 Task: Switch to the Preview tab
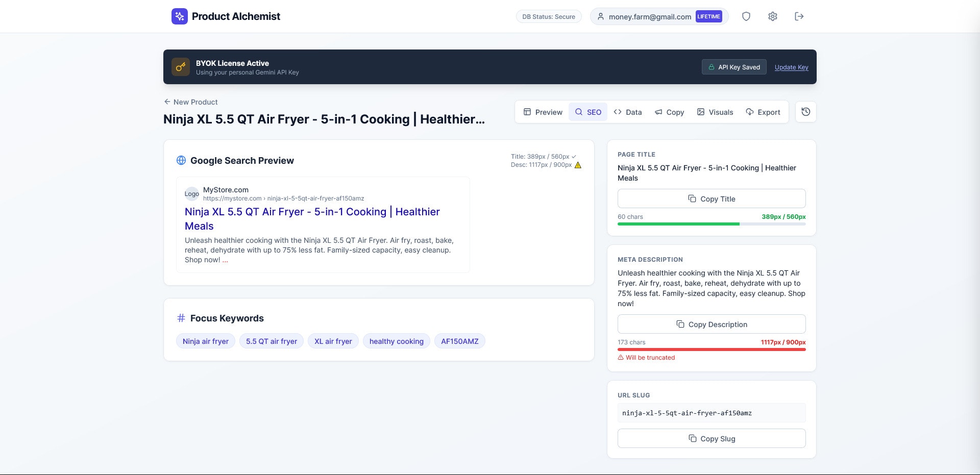(543, 112)
